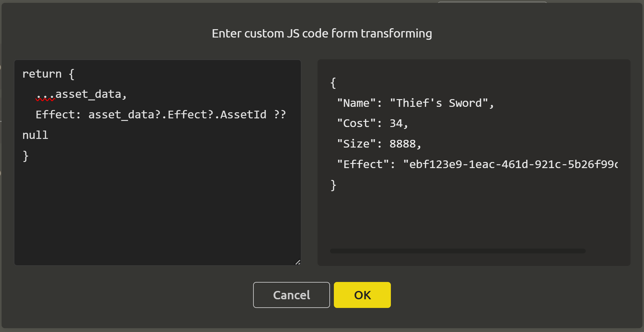The width and height of the screenshot is (644, 332).
Task: Click the JSON preview horizontal scrollbar
Action: pyautogui.click(x=458, y=251)
